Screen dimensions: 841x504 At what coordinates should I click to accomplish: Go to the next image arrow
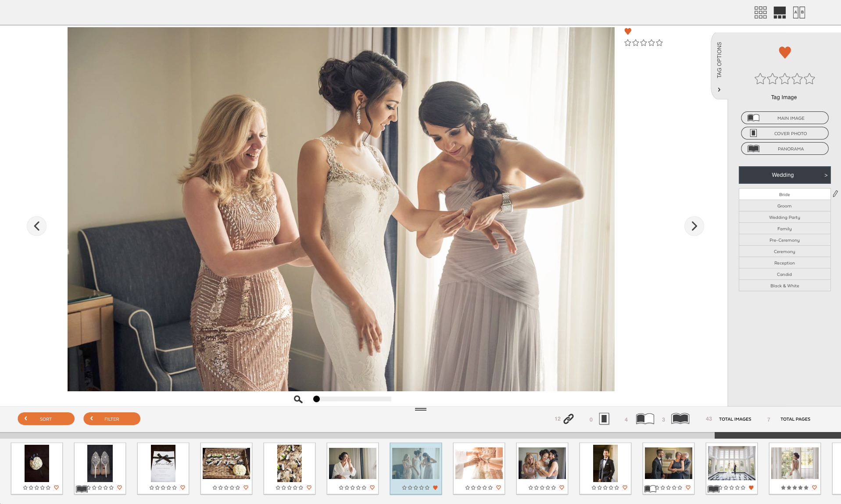pyautogui.click(x=694, y=226)
